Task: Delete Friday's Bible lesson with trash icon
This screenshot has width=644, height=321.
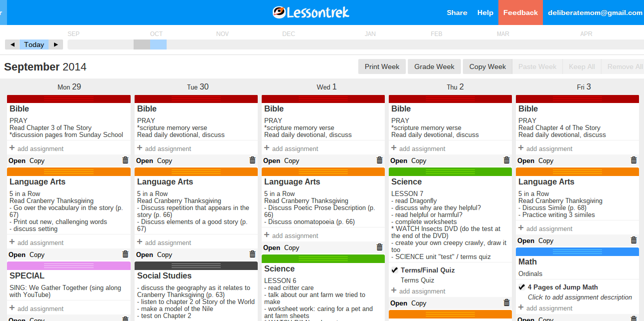Action: click(633, 160)
